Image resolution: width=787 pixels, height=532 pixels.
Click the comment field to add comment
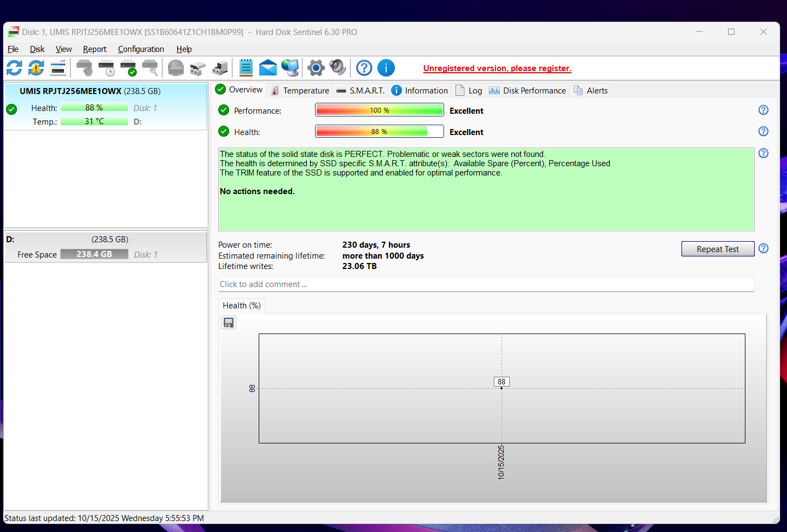pos(486,284)
